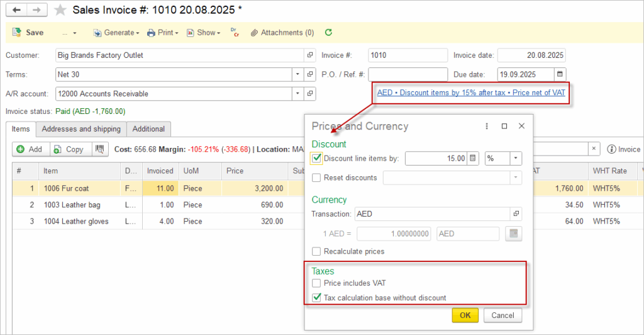Open the Dr/Cr journal entries icon
This screenshot has width=644, height=335.
click(x=234, y=32)
